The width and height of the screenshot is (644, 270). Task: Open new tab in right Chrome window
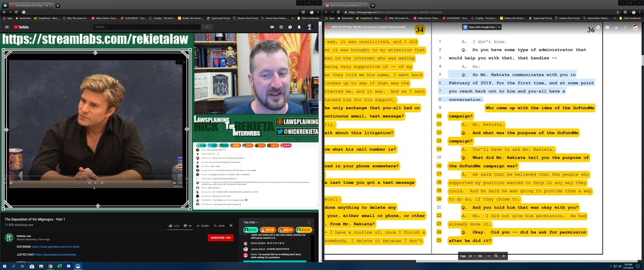[373, 5]
